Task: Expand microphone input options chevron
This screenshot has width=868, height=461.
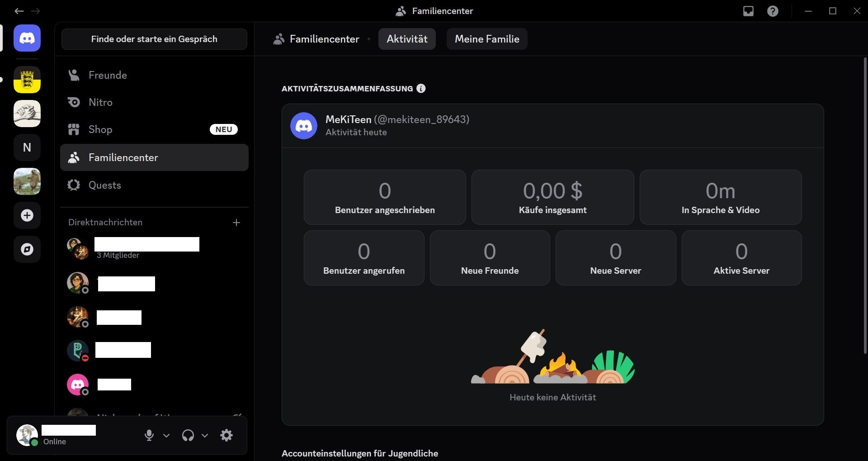Action: 166,435
